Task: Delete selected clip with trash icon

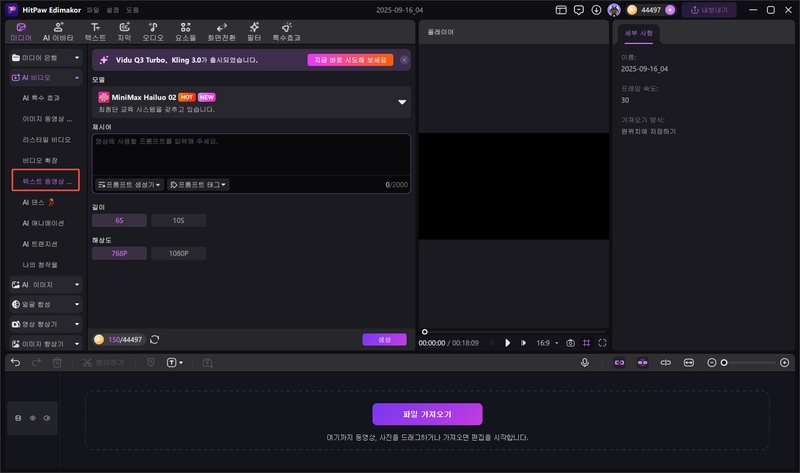Action: (57, 362)
